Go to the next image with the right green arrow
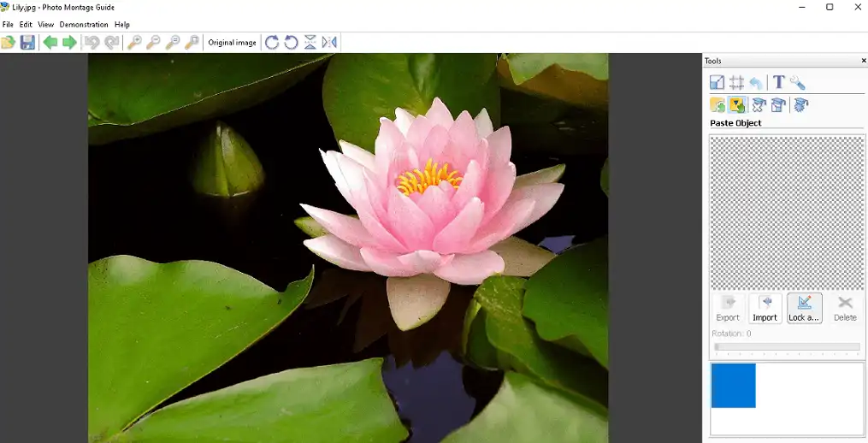868x443 pixels. [69, 43]
